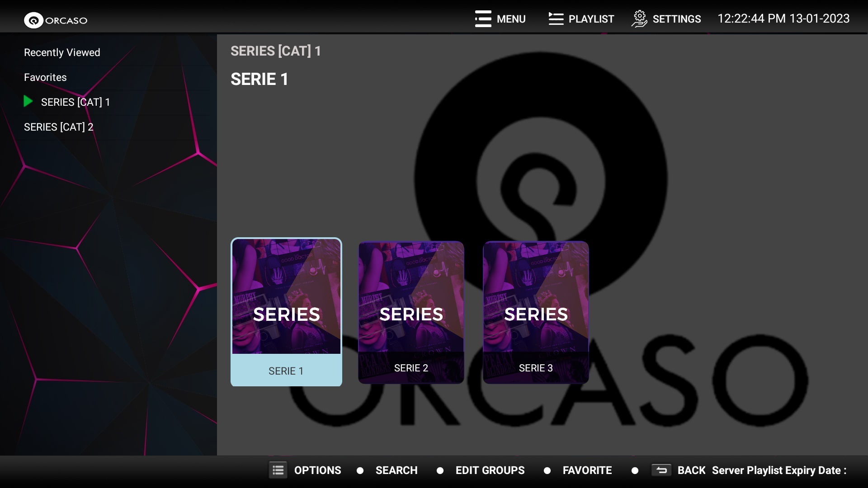Switch to SERIES [CAT] 2 category

click(59, 127)
